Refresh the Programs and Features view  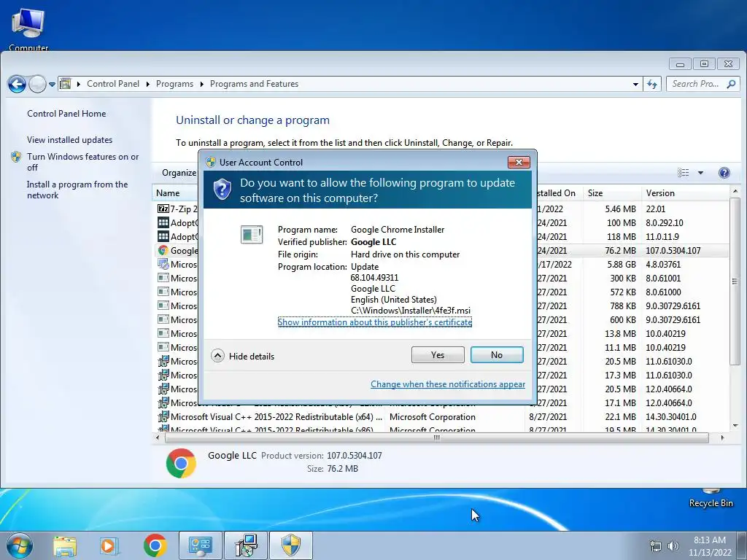click(652, 85)
